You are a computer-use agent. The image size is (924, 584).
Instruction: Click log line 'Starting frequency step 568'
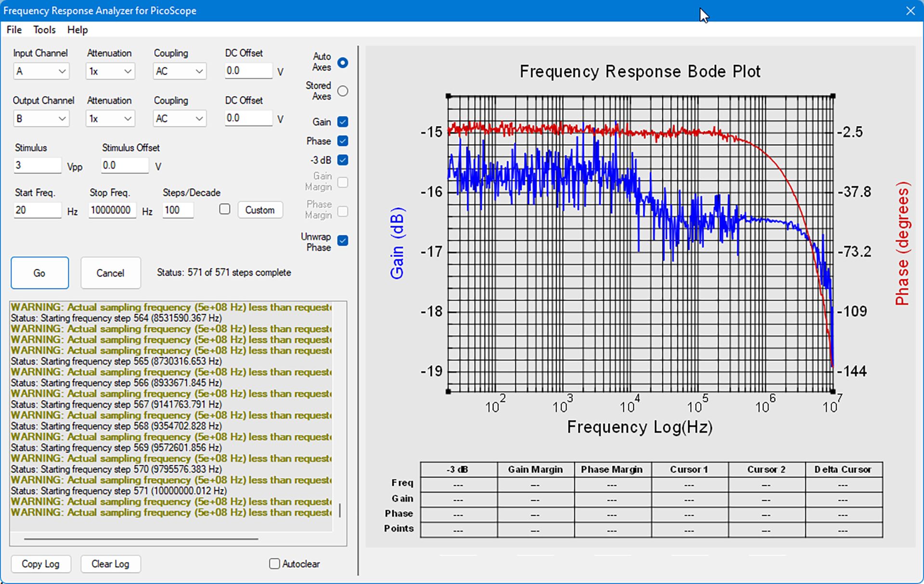click(116, 426)
